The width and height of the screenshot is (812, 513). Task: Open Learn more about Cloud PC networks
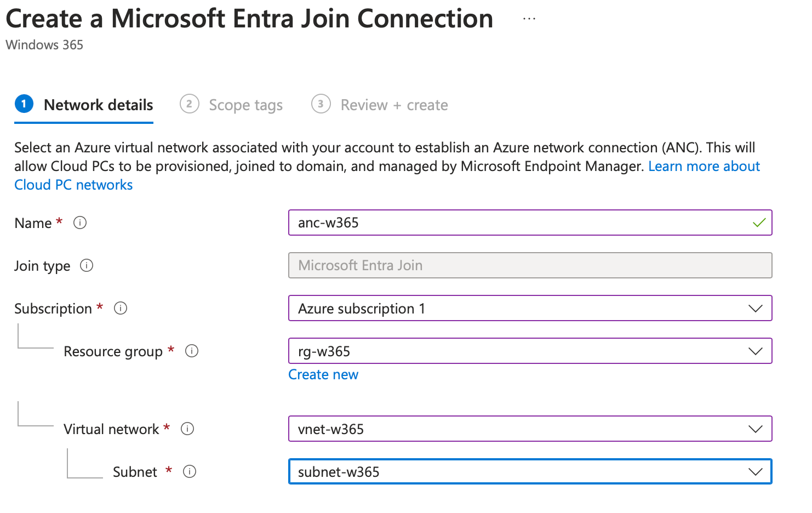704,167
